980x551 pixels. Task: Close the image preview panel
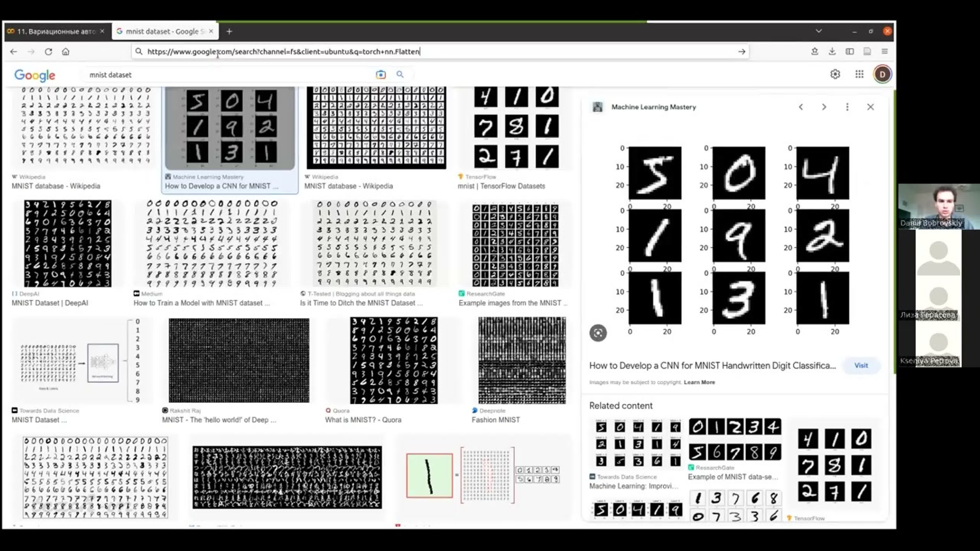click(x=870, y=107)
